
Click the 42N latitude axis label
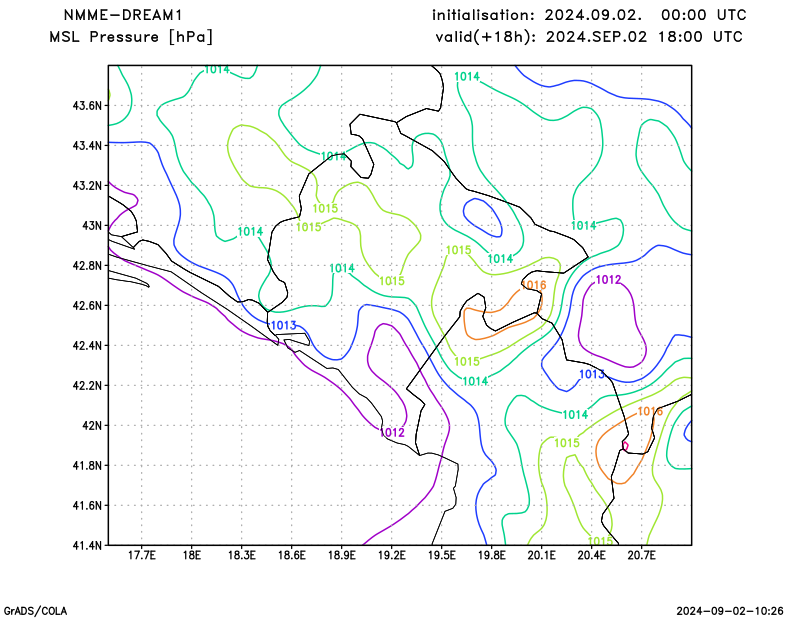[x=92, y=425]
